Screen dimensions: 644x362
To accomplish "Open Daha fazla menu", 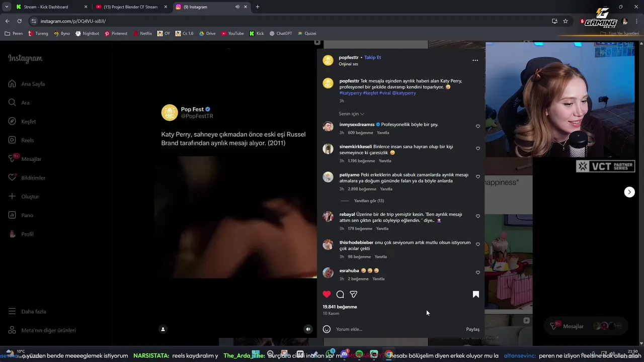I will pyautogui.click(x=27, y=312).
